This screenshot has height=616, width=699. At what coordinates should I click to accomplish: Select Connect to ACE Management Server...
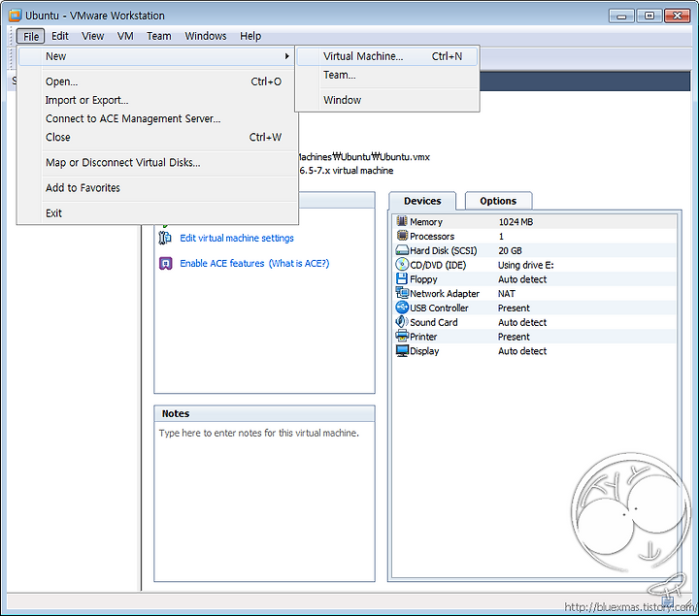157,118
